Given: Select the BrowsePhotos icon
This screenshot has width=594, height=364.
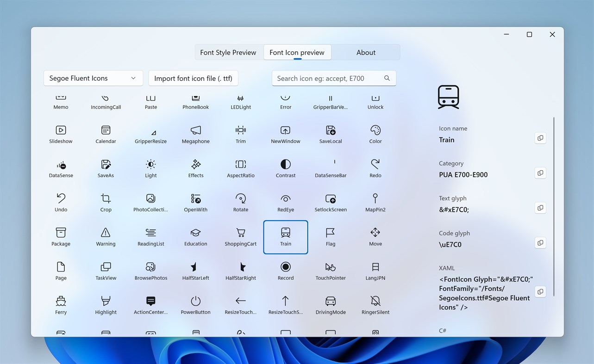Looking at the screenshot, I should pyautogui.click(x=150, y=271).
